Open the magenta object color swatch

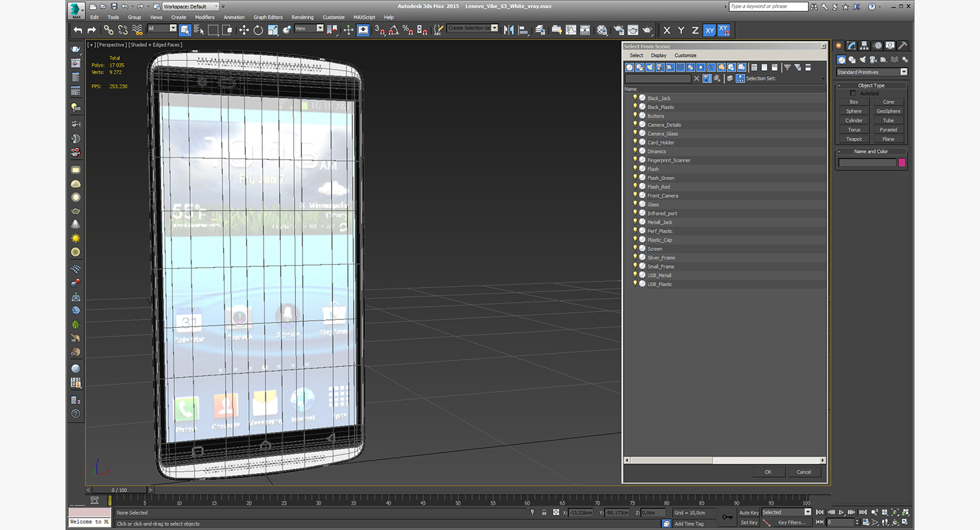902,162
